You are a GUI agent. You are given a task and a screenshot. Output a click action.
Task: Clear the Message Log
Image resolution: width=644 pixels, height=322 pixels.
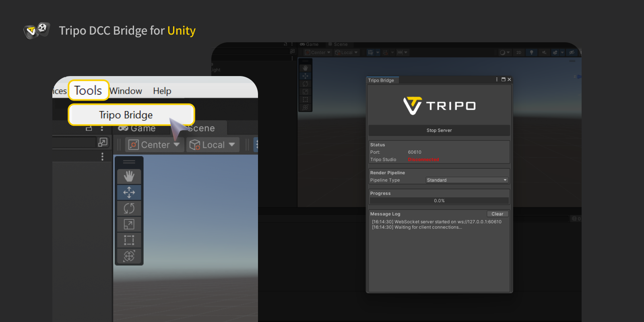click(x=497, y=214)
